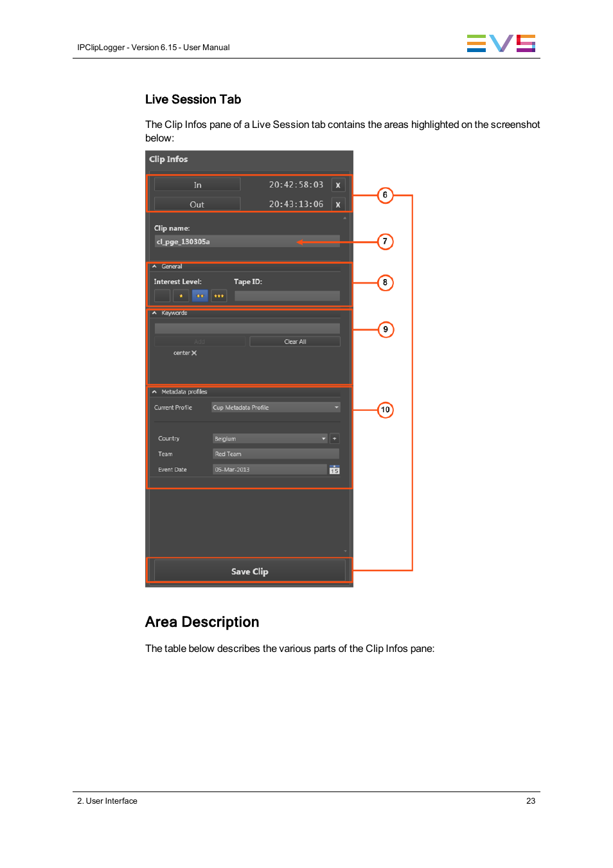613x868 pixels.
Task: Click the 'Live Session Tab' heading
Action: (x=193, y=100)
